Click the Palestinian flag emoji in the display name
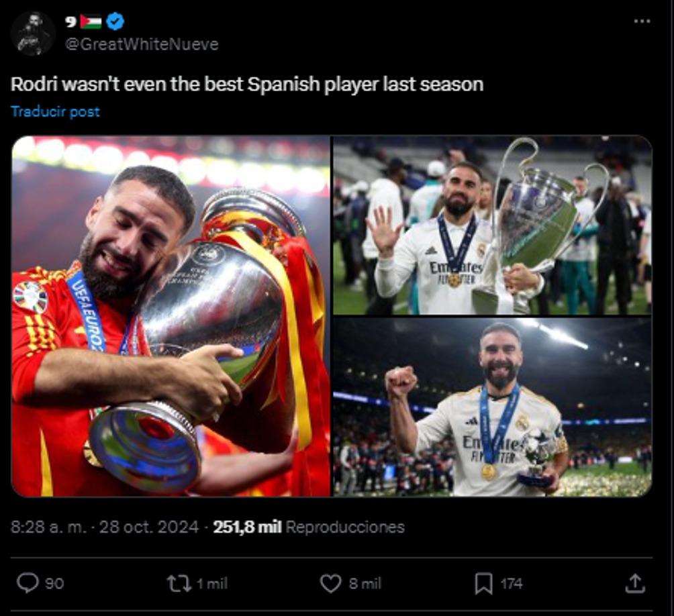 [90, 20]
